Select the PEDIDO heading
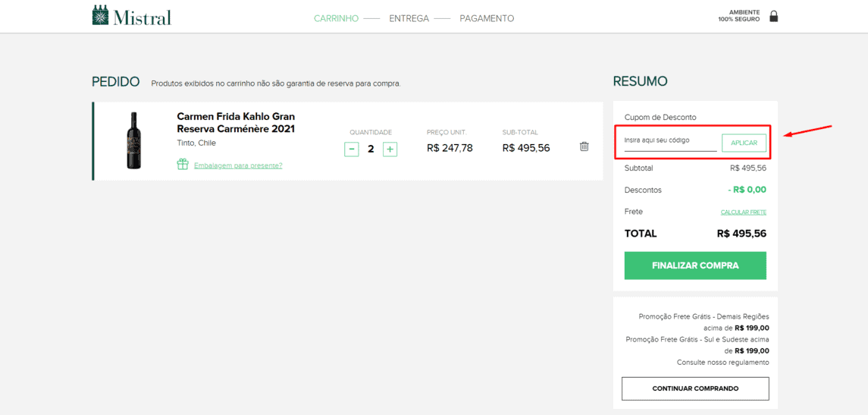This screenshot has height=415, width=868. pyautogui.click(x=116, y=82)
